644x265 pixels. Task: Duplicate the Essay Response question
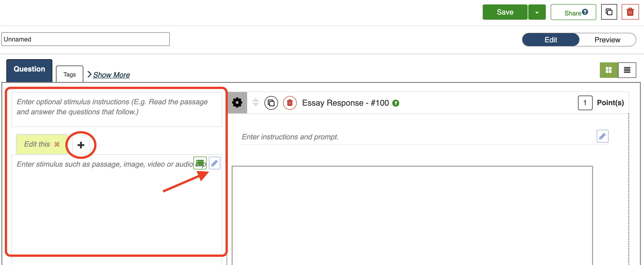pos(271,103)
